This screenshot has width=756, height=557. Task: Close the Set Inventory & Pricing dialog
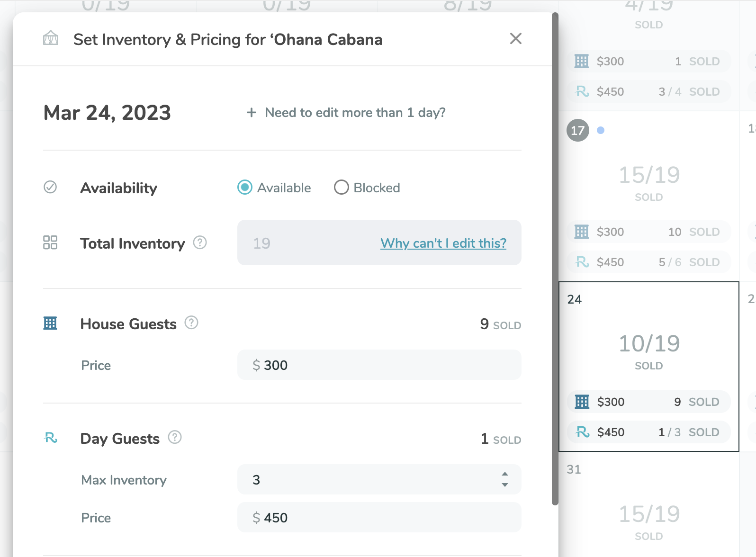[515, 38]
